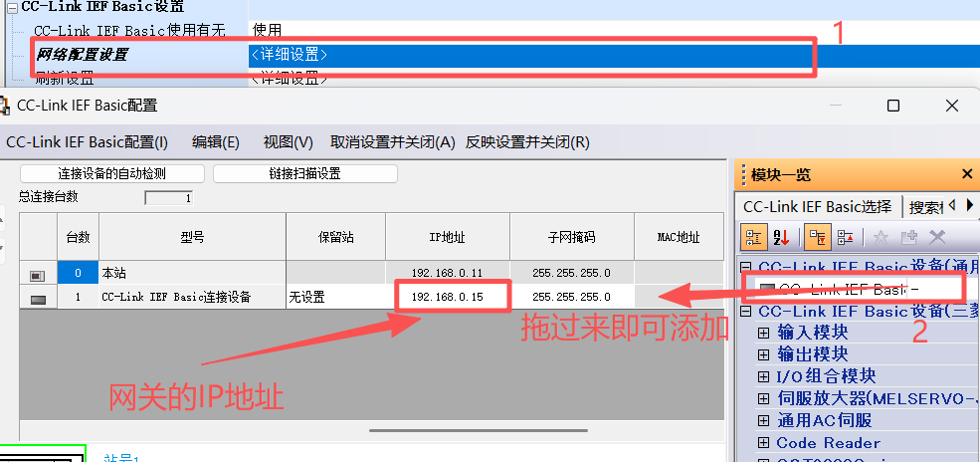Click the add to favorites folder icon
The image size is (980, 462).
pyautogui.click(x=908, y=238)
